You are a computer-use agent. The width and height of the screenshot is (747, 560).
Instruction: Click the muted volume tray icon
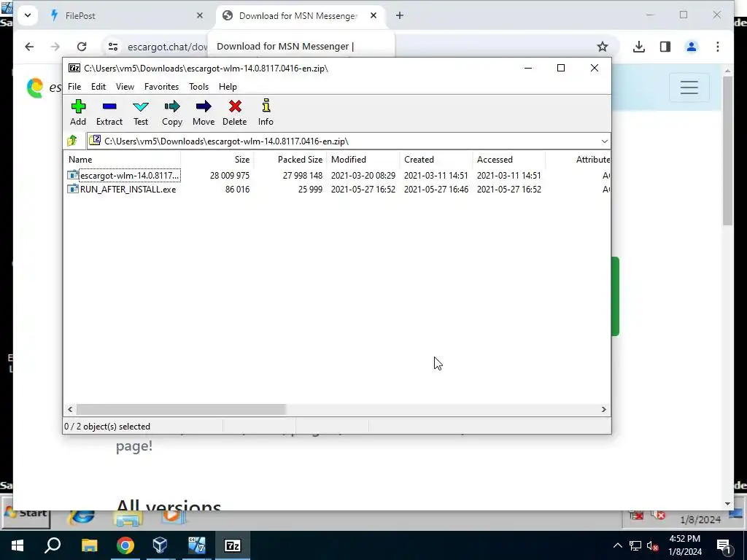(653, 545)
